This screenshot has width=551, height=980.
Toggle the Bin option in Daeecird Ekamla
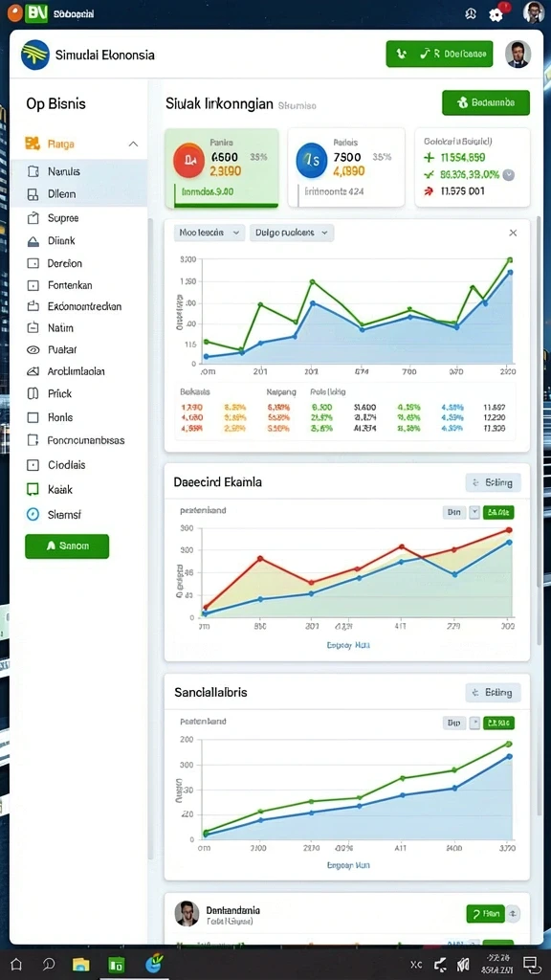[x=454, y=513]
